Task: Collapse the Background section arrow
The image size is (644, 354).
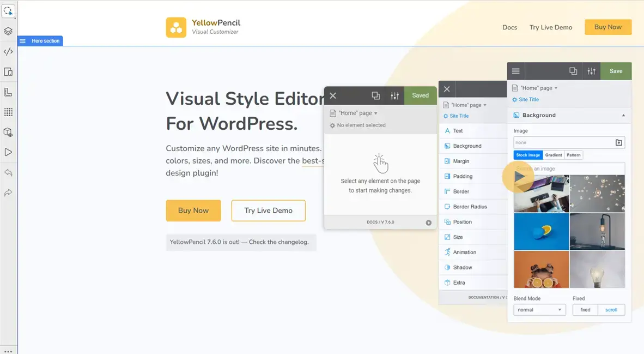Action: 623,116
